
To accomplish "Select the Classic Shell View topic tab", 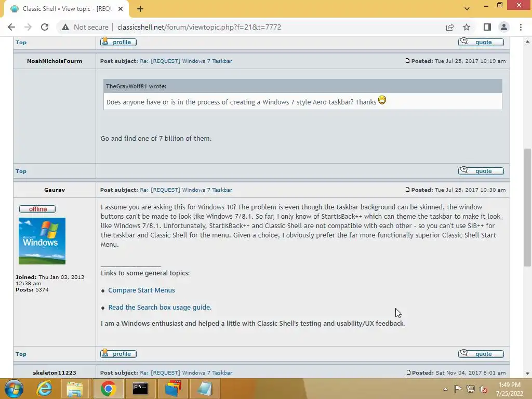I will (x=66, y=9).
